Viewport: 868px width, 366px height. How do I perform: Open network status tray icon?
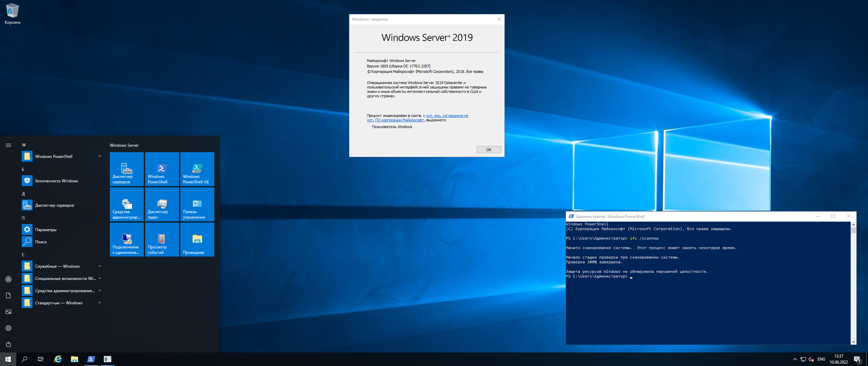(x=803, y=359)
